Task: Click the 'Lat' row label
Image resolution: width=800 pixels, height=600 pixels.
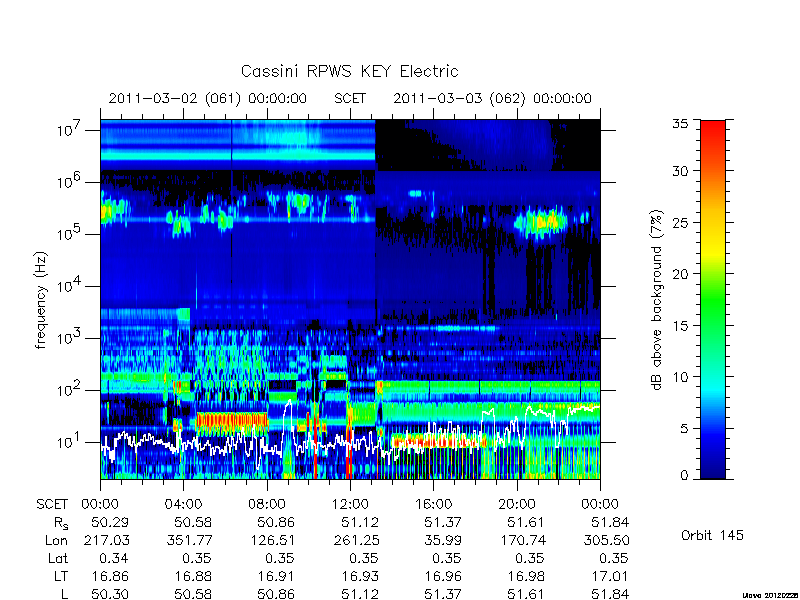Action: (58, 559)
